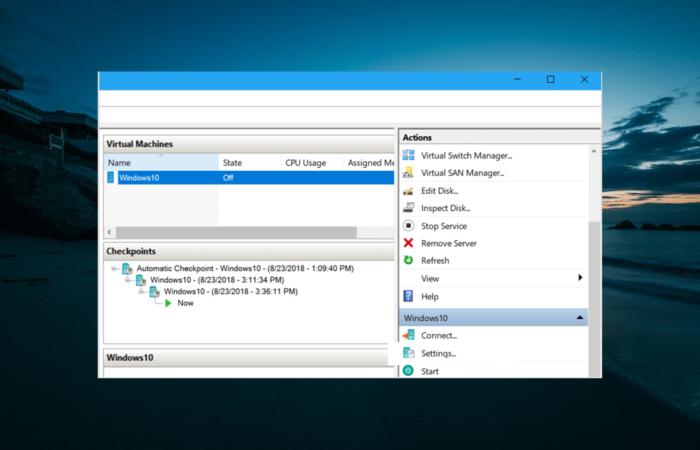Select Automatic Checkpoint - Windows10 entry
Image resolution: width=700 pixels, height=450 pixels.
pos(245,268)
